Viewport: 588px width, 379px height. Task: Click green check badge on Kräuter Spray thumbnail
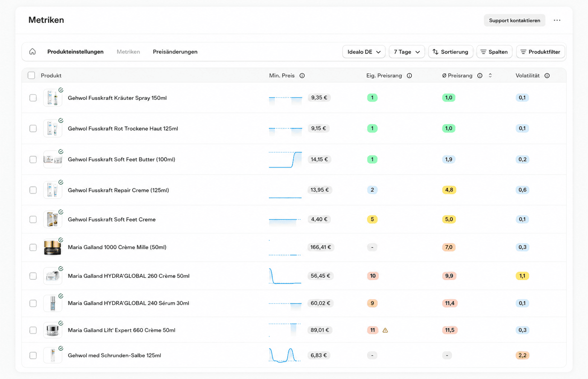[61, 90]
